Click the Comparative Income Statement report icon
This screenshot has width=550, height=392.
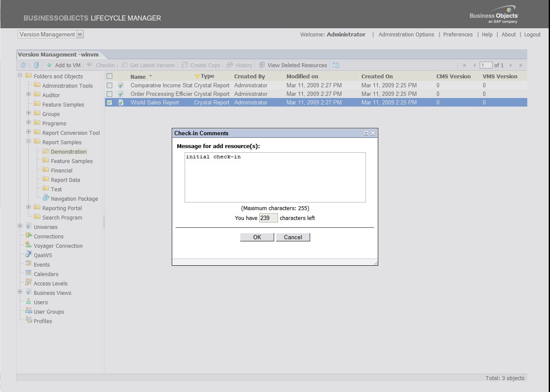tap(121, 85)
